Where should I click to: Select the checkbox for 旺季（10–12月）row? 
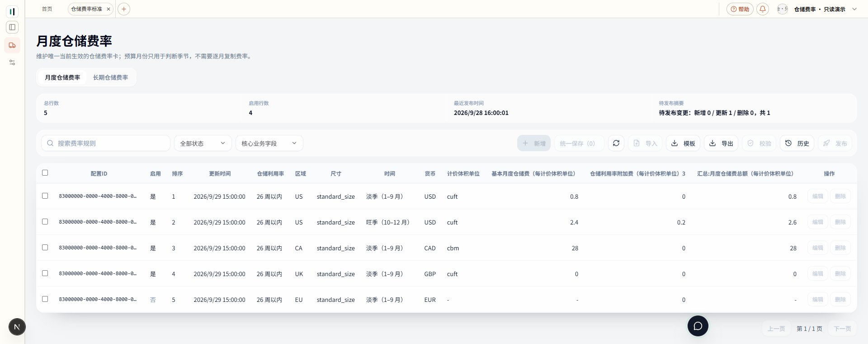point(45,221)
